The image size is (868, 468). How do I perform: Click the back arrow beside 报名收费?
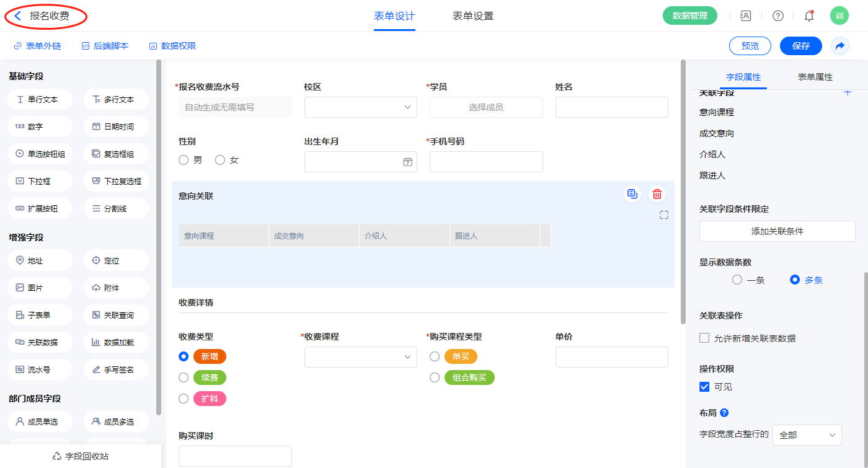pyautogui.click(x=18, y=16)
